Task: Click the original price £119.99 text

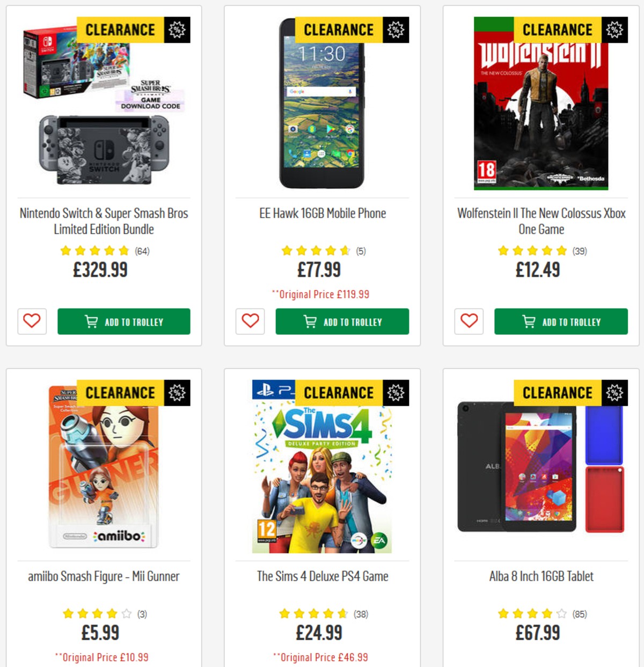Action: point(321,295)
